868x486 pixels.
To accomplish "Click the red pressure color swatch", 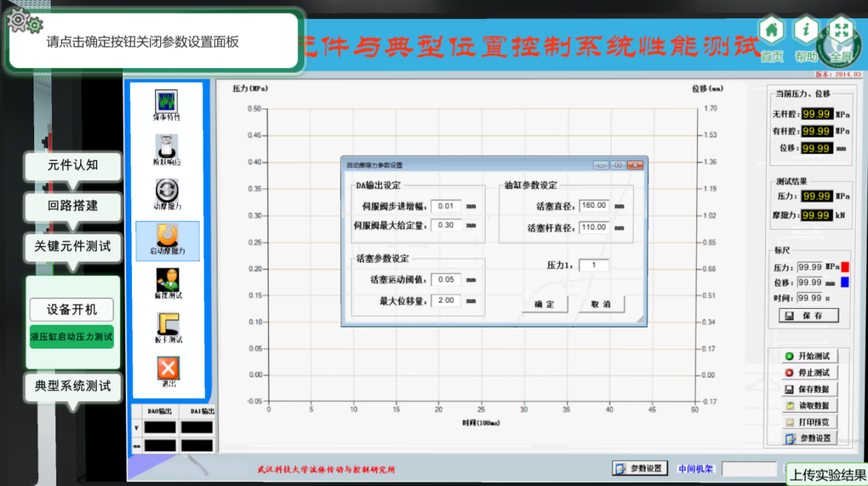I will click(845, 267).
